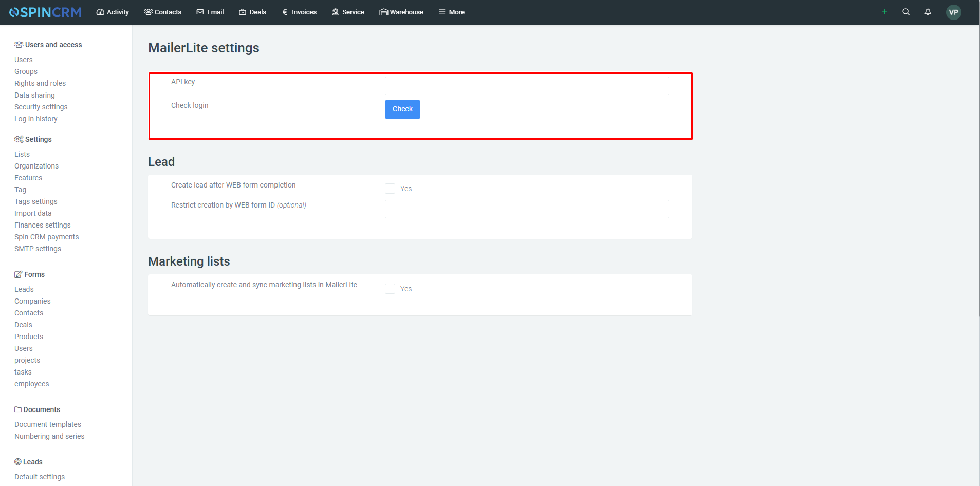The width and height of the screenshot is (980, 486).
Task: Click the Settings section heading with gear icon
Action: coord(33,139)
